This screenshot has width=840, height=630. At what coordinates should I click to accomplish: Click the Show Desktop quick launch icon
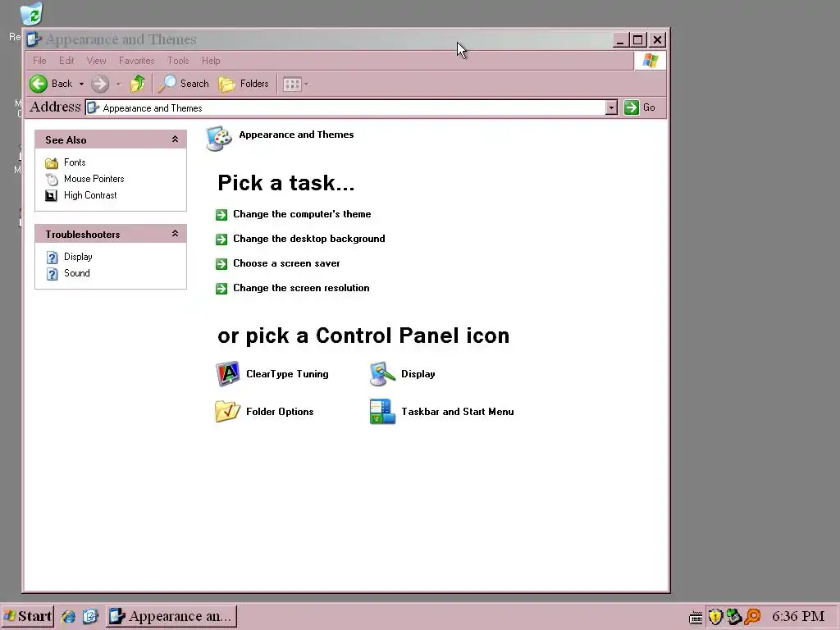90,617
